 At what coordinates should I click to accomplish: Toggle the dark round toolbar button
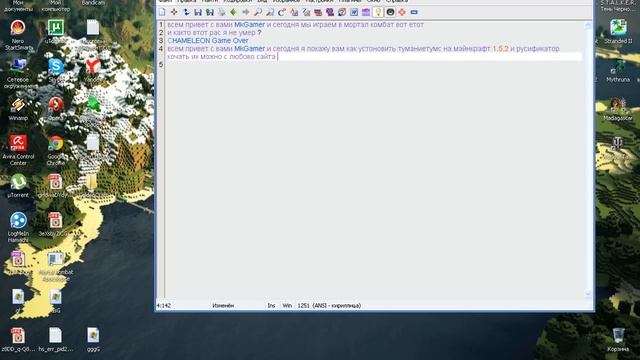pos(390,12)
